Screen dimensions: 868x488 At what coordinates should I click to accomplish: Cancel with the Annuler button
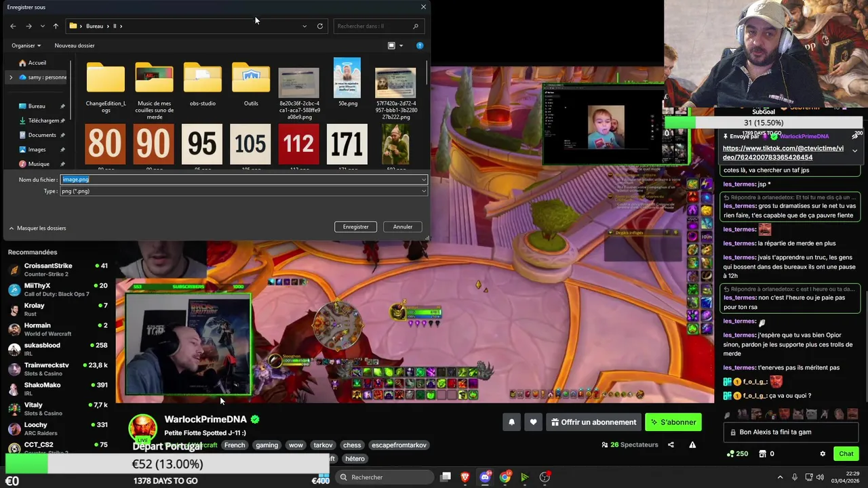(x=403, y=227)
